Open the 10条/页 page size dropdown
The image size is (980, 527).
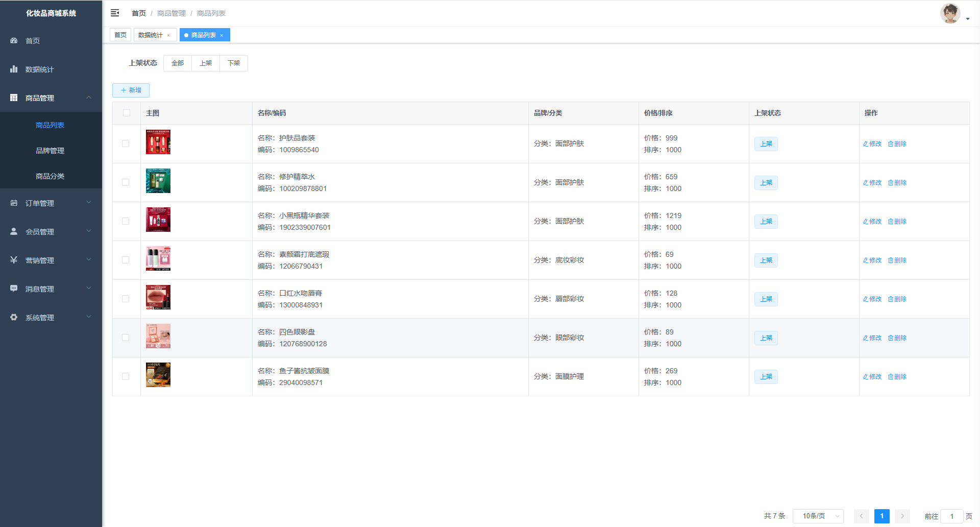tap(818, 516)
